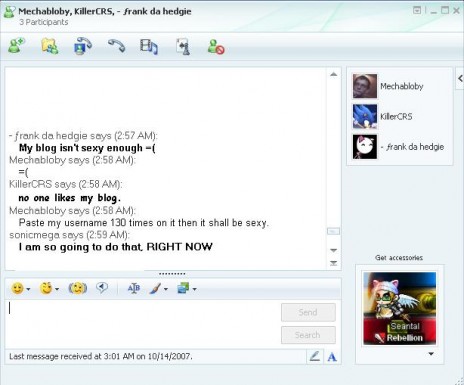
Task: Click 'Paste my username 130 times' message
Action: coord(144,223)
